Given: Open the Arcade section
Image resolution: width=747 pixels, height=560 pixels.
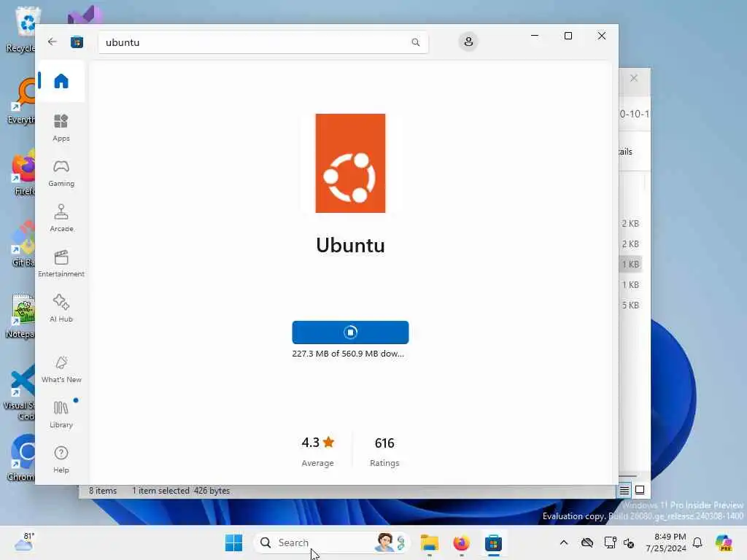Looking at the screenshot, I should click(61, 218).
